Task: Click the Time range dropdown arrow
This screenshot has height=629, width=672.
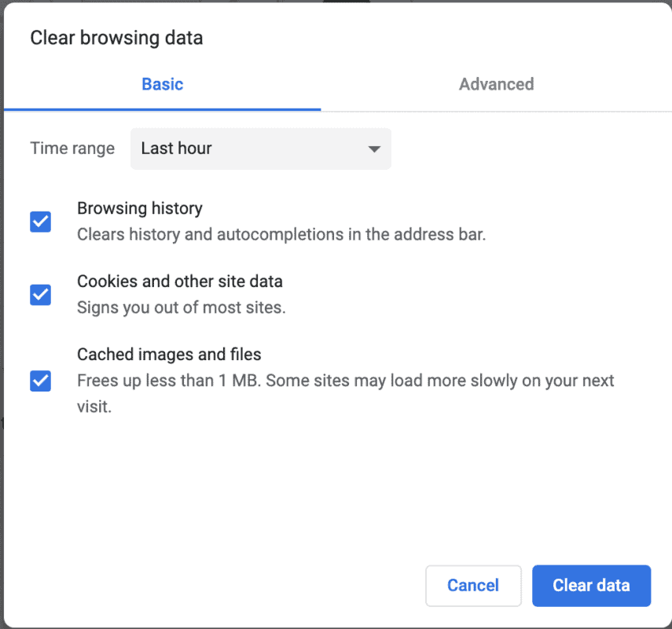Action: [374, 149]
